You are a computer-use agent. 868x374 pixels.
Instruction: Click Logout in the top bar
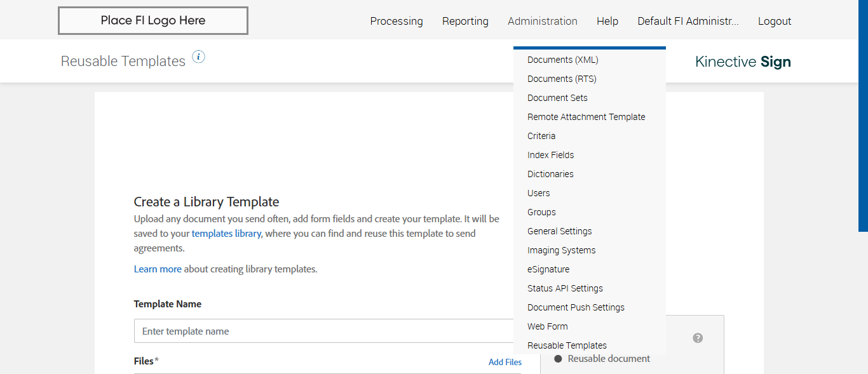point(775,21)
